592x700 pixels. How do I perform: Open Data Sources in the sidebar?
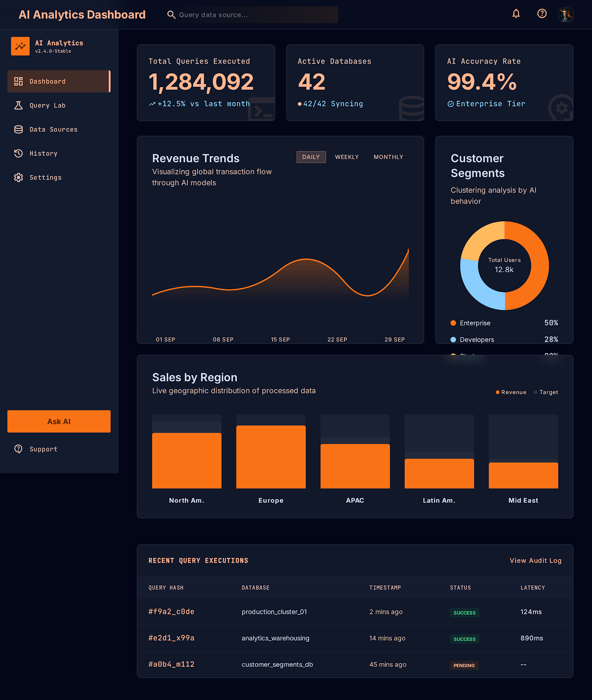tap(59, 129)
